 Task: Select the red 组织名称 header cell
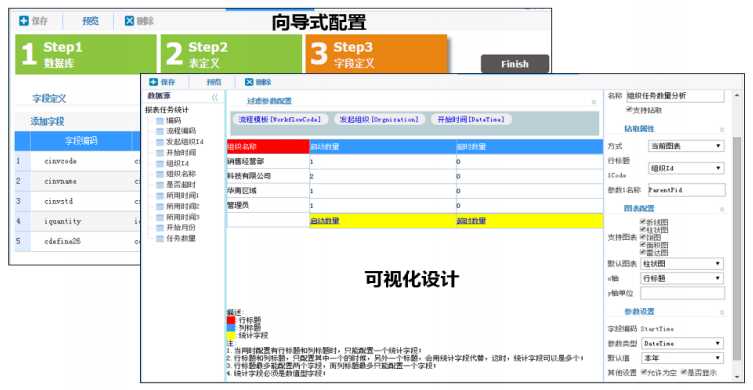(268, 146)
